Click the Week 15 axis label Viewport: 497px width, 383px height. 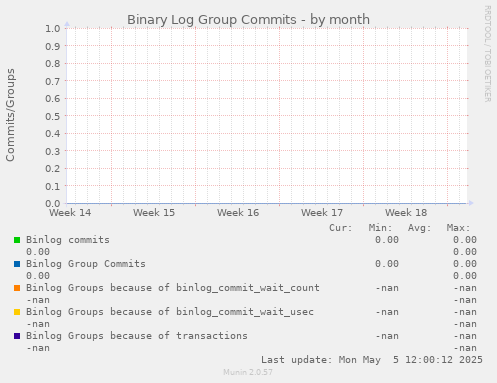154,213
